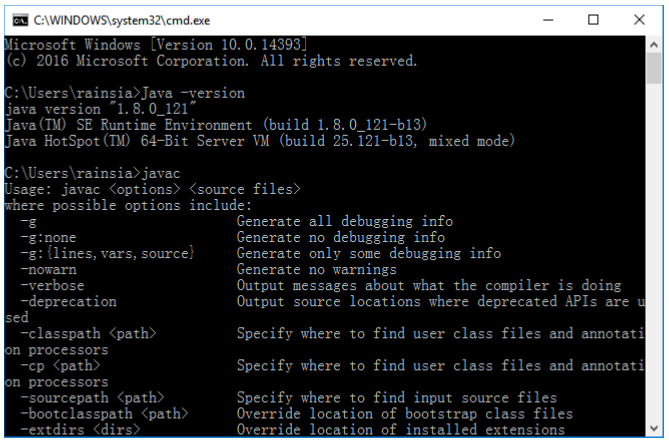Click the java version "1.8.0_121" output line
The height and width of the screenshot is (442, 669).
click(x=75, y=108)
